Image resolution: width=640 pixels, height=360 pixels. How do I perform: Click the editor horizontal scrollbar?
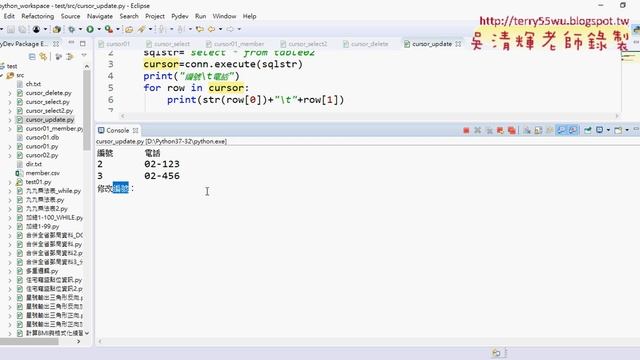(369, 116)
